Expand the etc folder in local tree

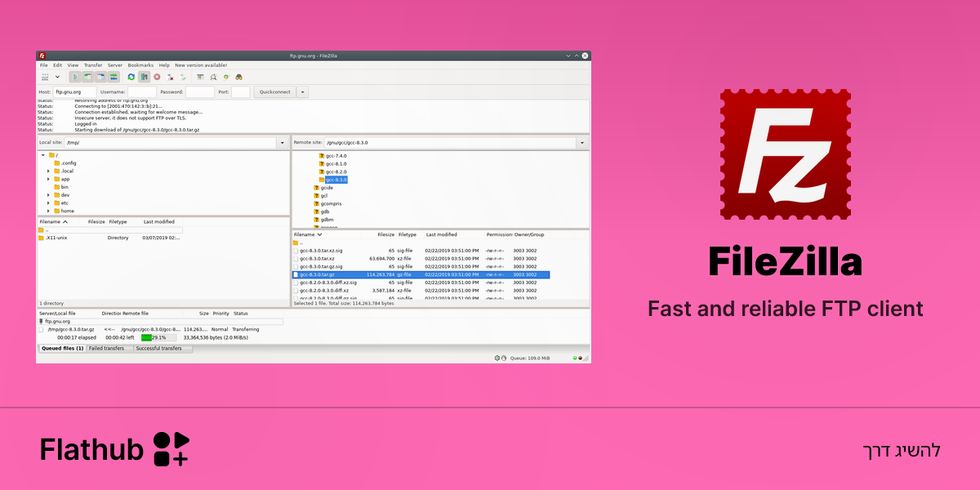[x=48, y=203]
